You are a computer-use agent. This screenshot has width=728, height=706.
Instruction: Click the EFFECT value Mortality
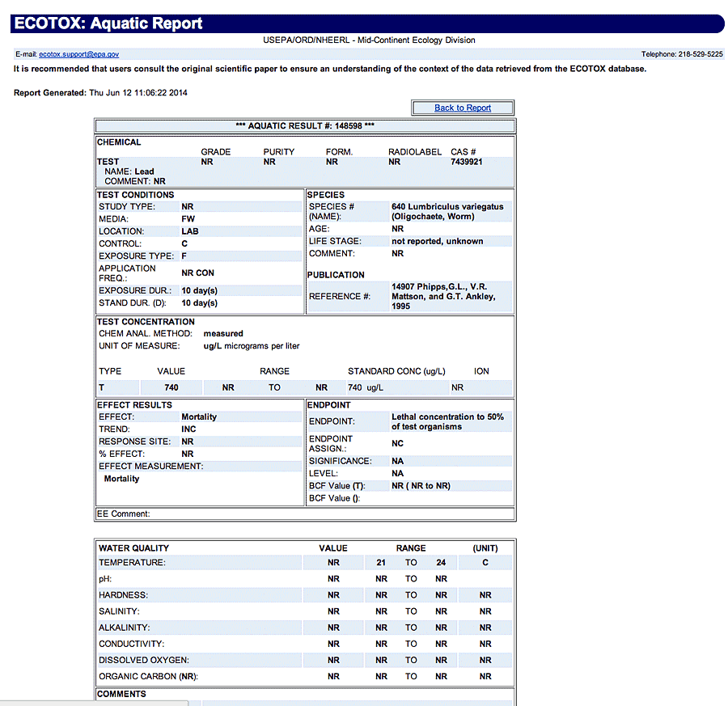pyautogui.click(x=199, y=417)
